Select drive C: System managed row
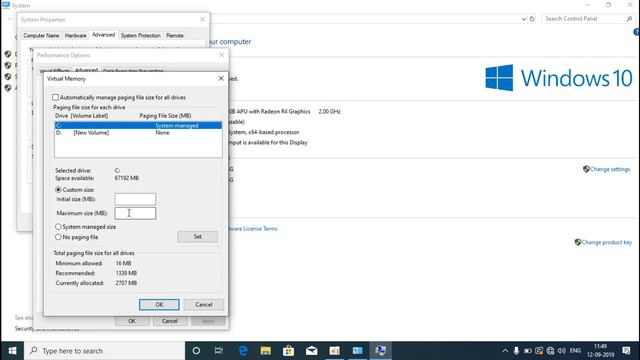 pos(138,126)
